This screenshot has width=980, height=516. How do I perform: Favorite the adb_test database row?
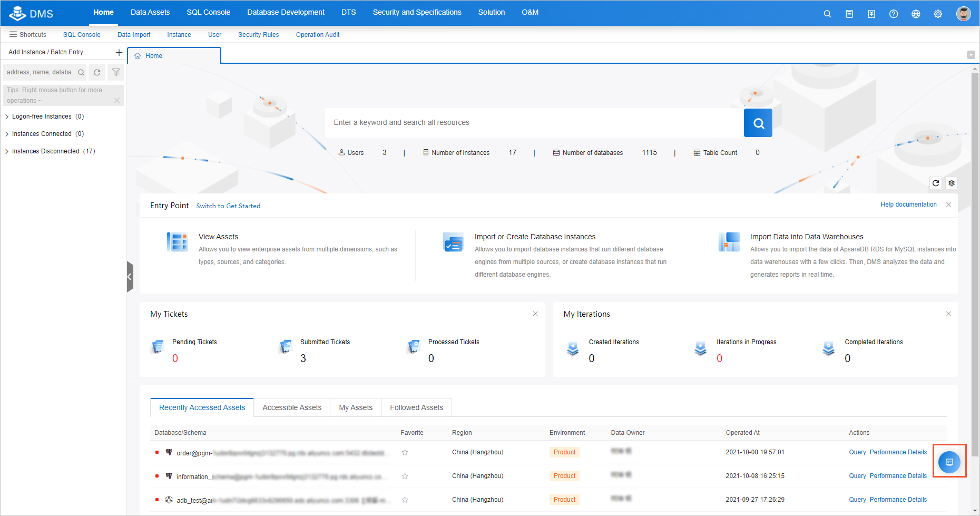[x=405, y=500]
